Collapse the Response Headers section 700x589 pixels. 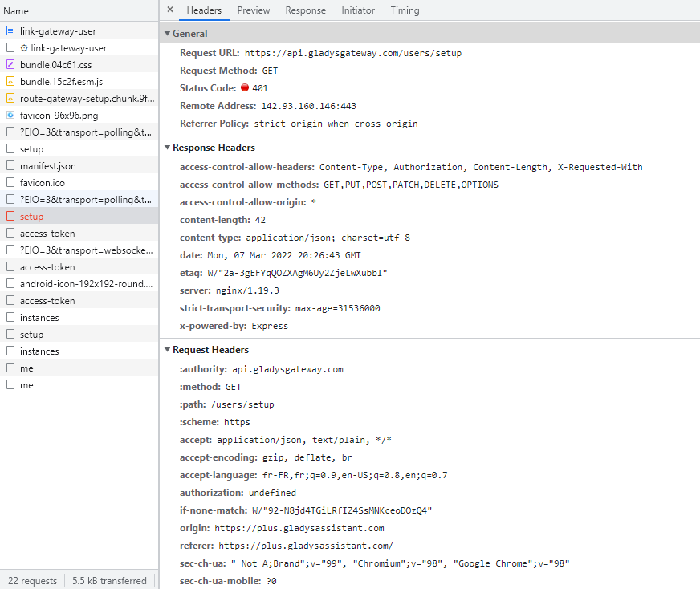168,148
